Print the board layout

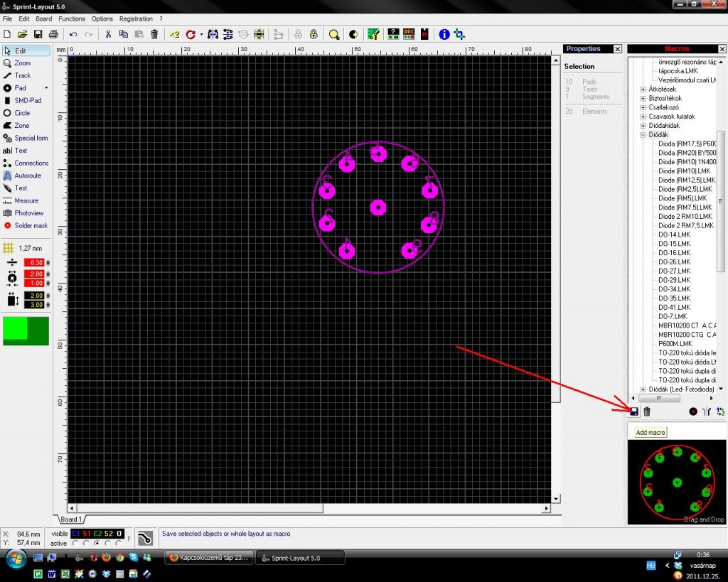[x=53, y=34]
